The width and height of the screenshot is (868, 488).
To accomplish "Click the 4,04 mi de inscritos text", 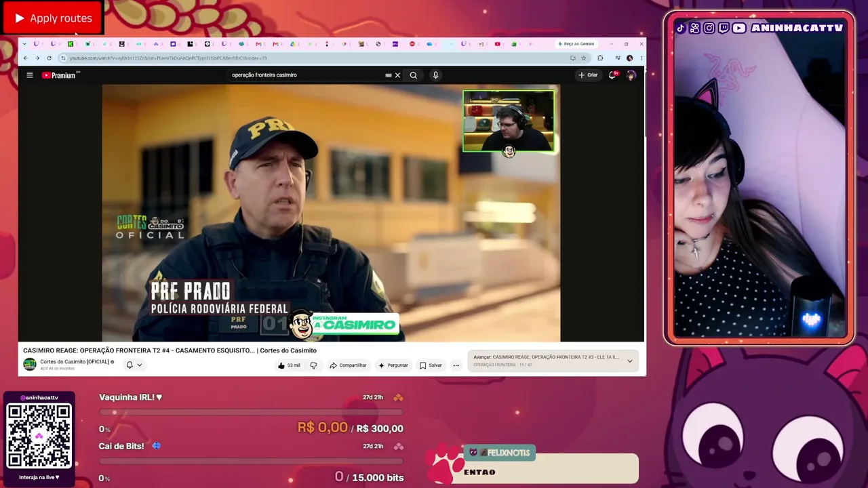I will pyautogui.click(x=58, y=369).
